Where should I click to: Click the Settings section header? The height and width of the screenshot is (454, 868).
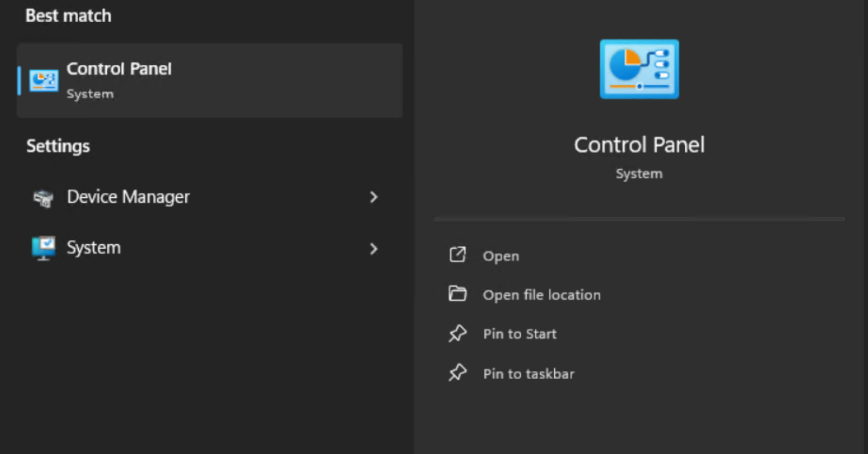pyautogui.click(x=58, y=146)
